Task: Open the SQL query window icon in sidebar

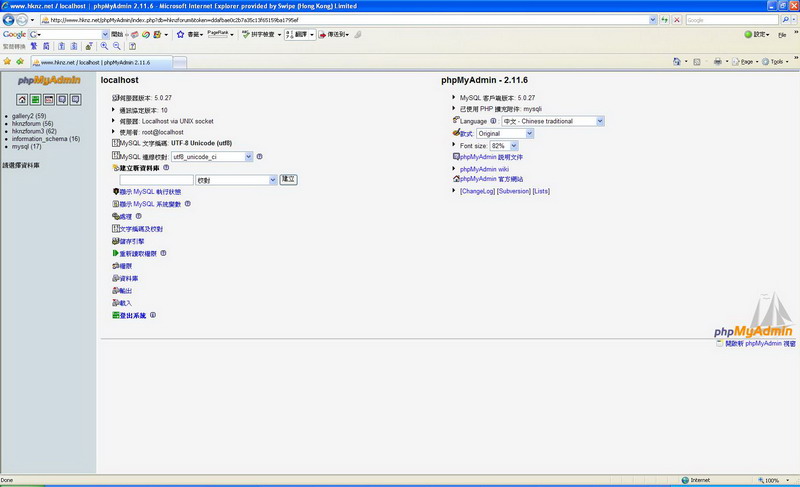Action: coord(48,99)
